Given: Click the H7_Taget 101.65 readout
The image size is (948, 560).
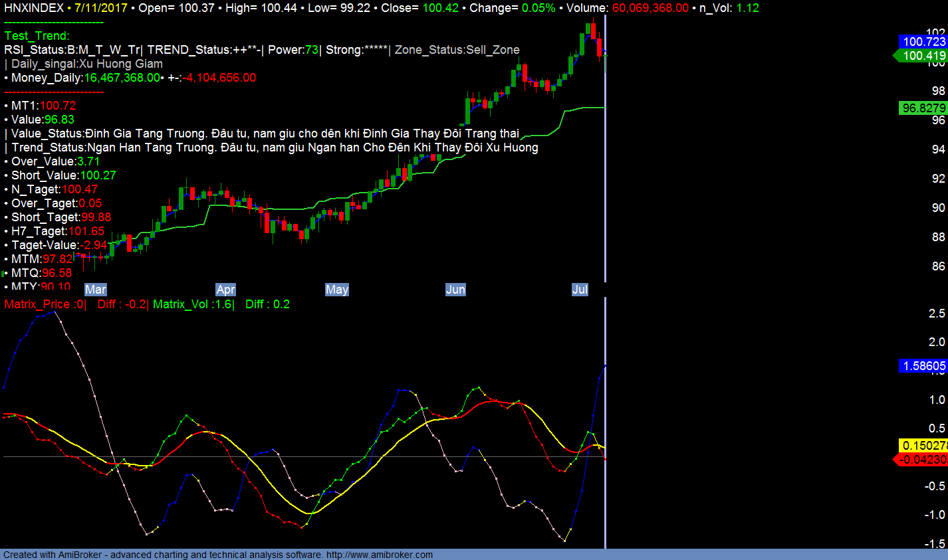Looking at the screenshot, I should (x=58, y=231).
